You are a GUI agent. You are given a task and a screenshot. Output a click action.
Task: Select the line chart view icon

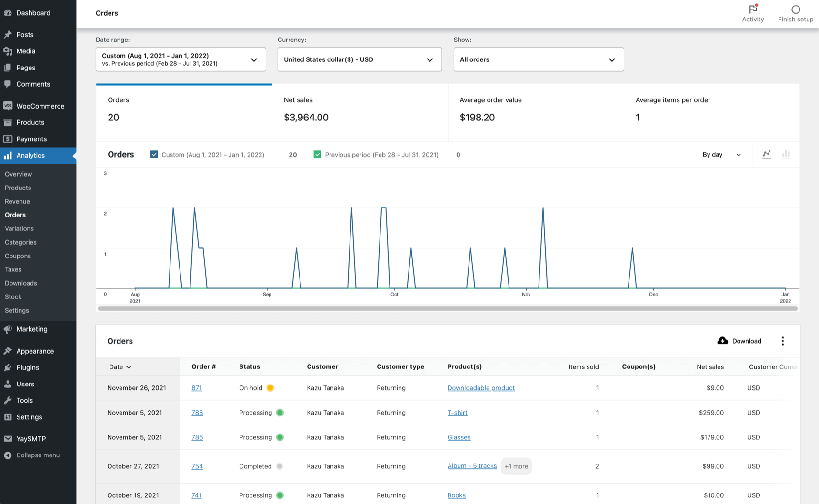pyautogui.click(x=767, y=154)
